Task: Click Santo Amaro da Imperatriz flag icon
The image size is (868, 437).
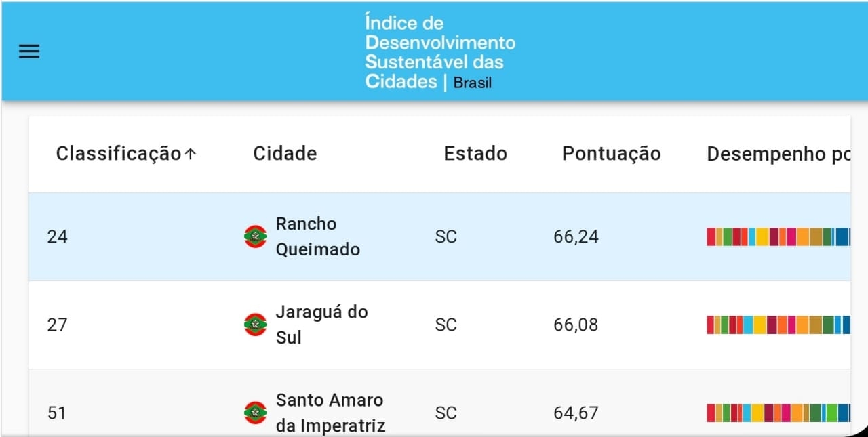Action: 256,413
